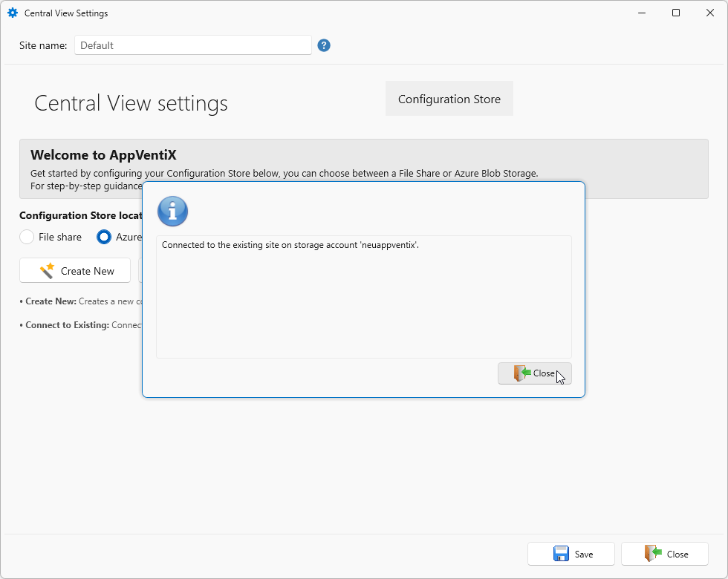Click the blue help question mark icon
The image size is (728, 579).
(x=324, y=45)
